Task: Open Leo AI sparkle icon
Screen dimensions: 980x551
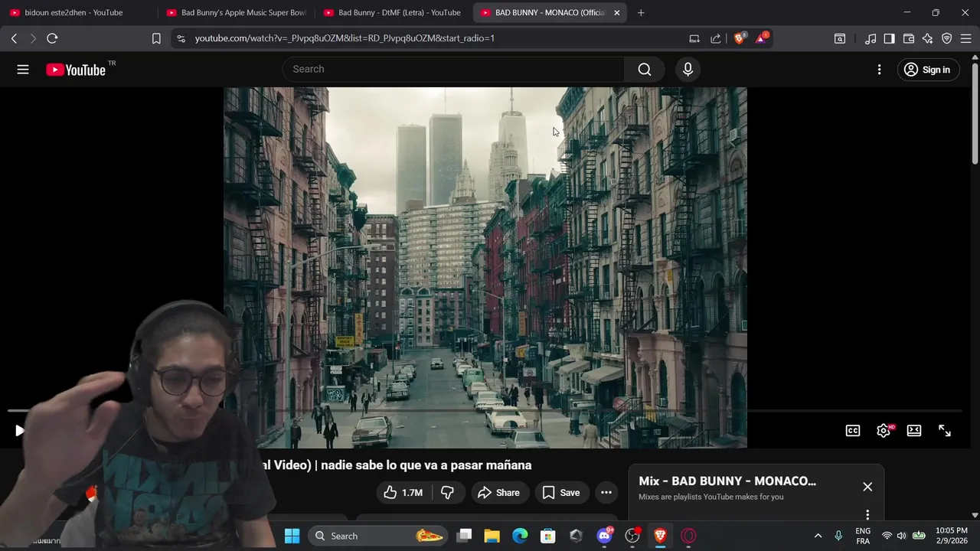Action: (928, 38)
